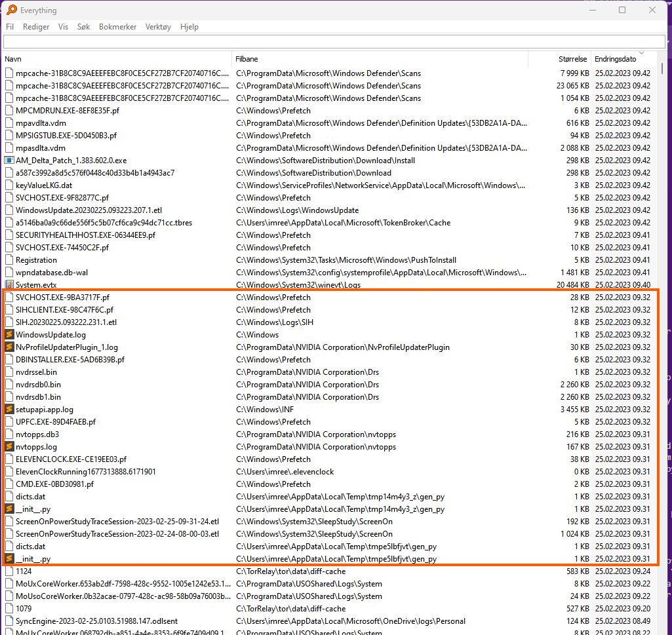This screenshot has height=635, width=672.
Task: Open the Fil menu
Action: pyautogui.click(x=10, y=27)
